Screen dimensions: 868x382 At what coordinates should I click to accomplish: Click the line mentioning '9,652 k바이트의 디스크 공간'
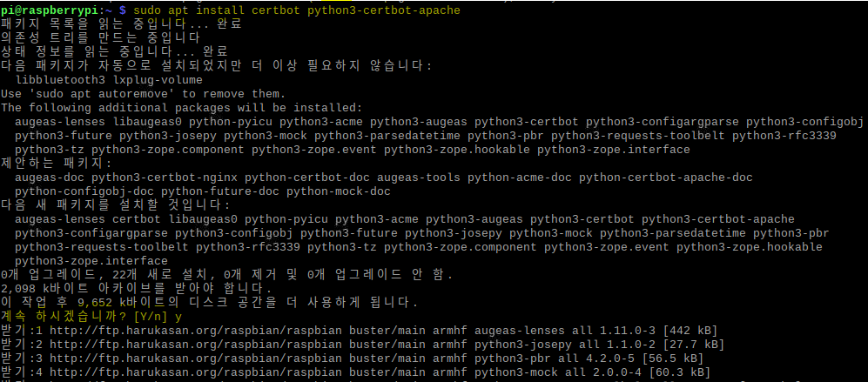click(209, 302)
